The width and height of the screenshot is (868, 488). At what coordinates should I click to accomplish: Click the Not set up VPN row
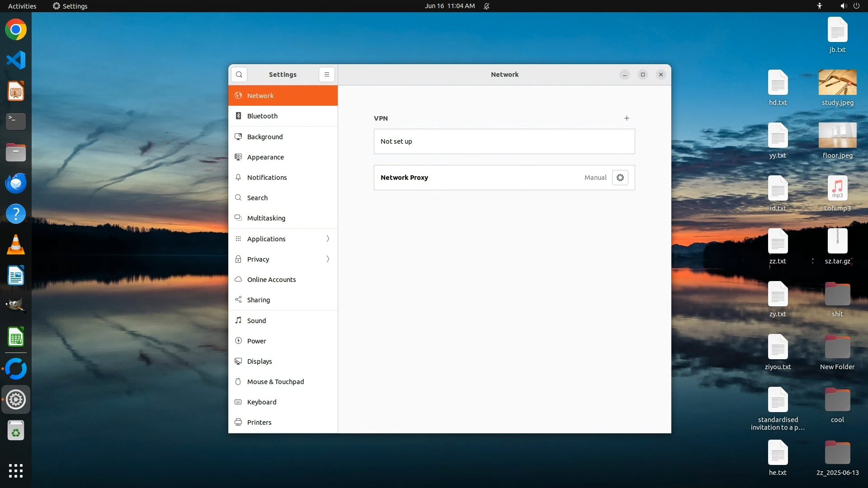click(x=504, y=141)
